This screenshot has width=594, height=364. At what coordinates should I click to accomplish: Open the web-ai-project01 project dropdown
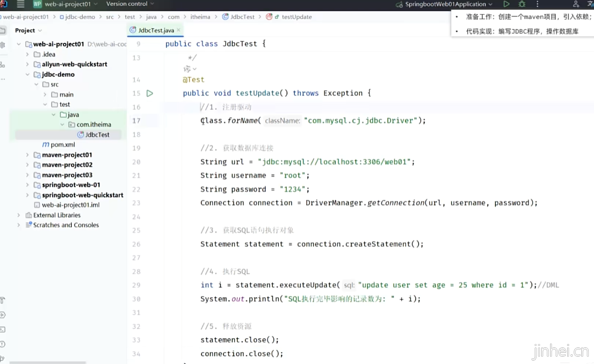coord(71,4)
